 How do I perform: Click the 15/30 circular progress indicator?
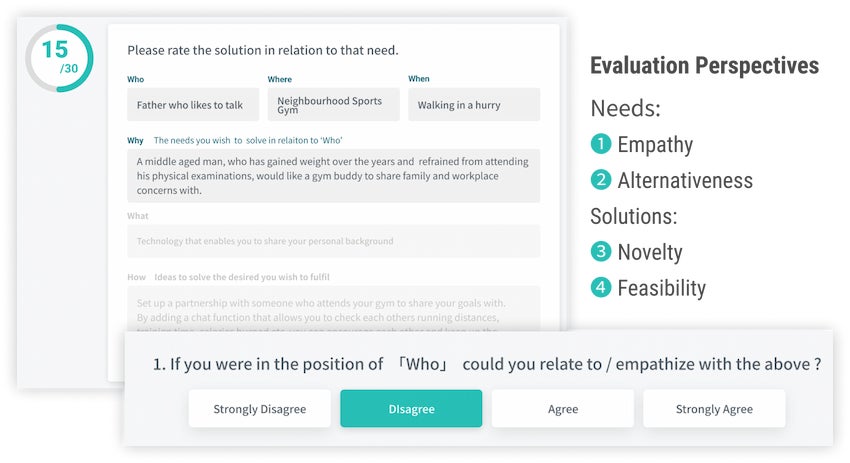tap(59, 58)
